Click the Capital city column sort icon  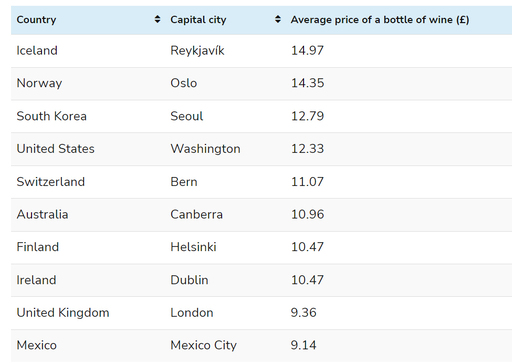(x=278, y=19)
